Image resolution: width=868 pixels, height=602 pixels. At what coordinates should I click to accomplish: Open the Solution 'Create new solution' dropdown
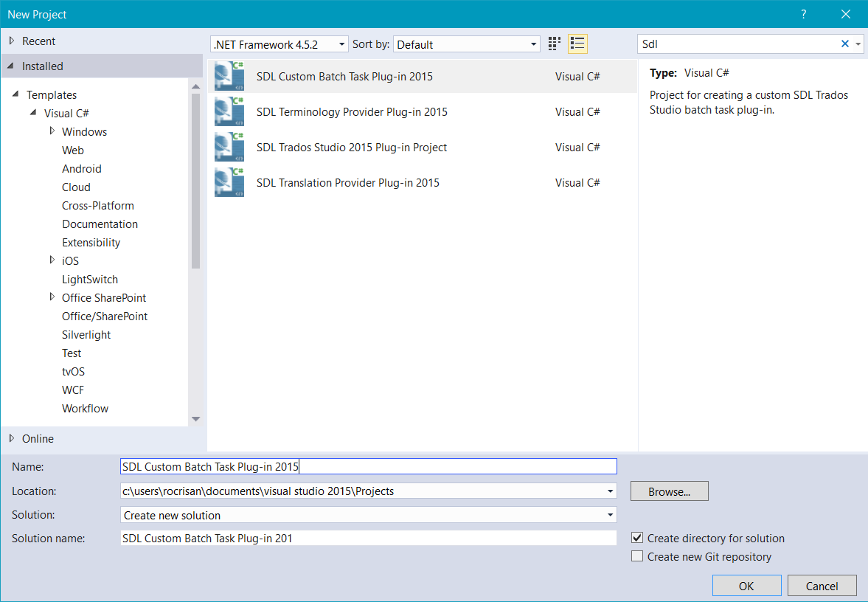tap(610, 515)
